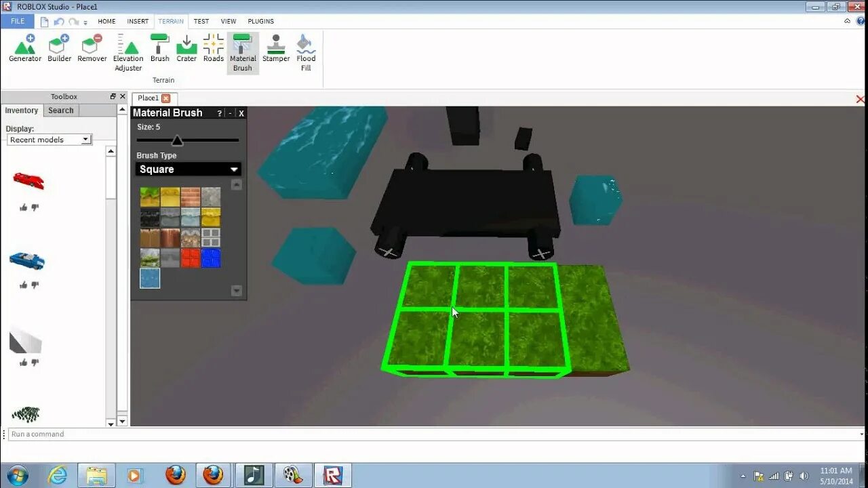Select the Stamper tool
This screenshot has height=488, width=868.
pyautogui.click(x=276, y=49)
